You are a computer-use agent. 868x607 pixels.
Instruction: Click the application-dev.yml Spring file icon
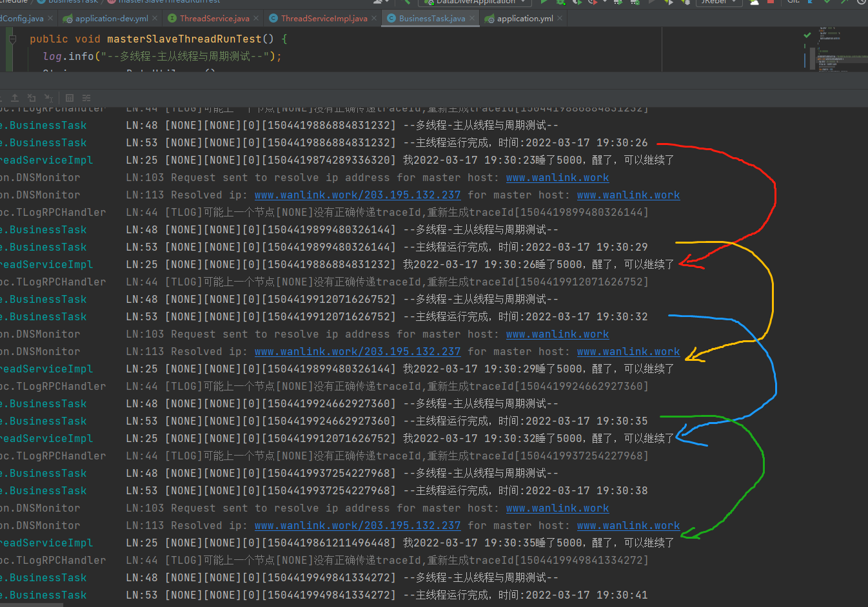(x=68, y=19)
